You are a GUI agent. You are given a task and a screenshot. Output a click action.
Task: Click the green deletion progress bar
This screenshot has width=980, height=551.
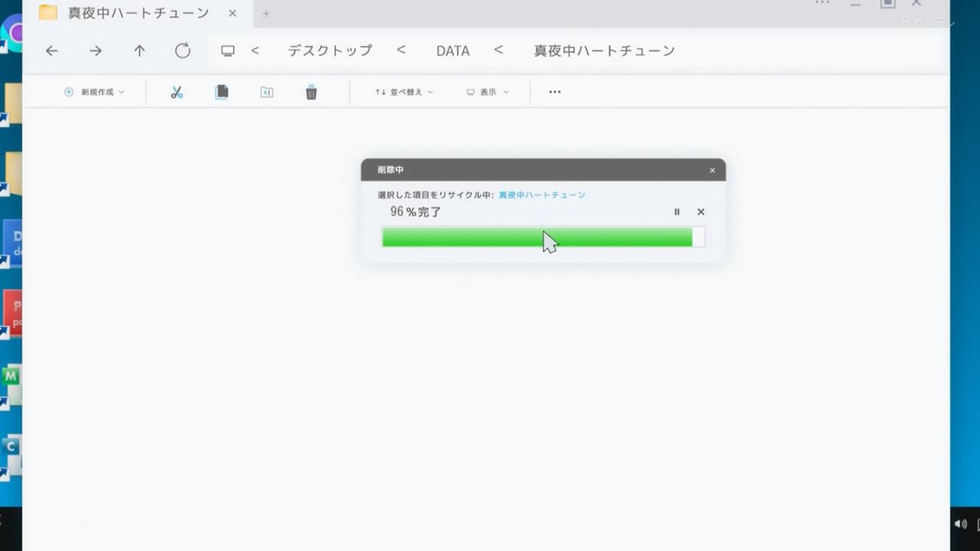(x=537, y=237)
